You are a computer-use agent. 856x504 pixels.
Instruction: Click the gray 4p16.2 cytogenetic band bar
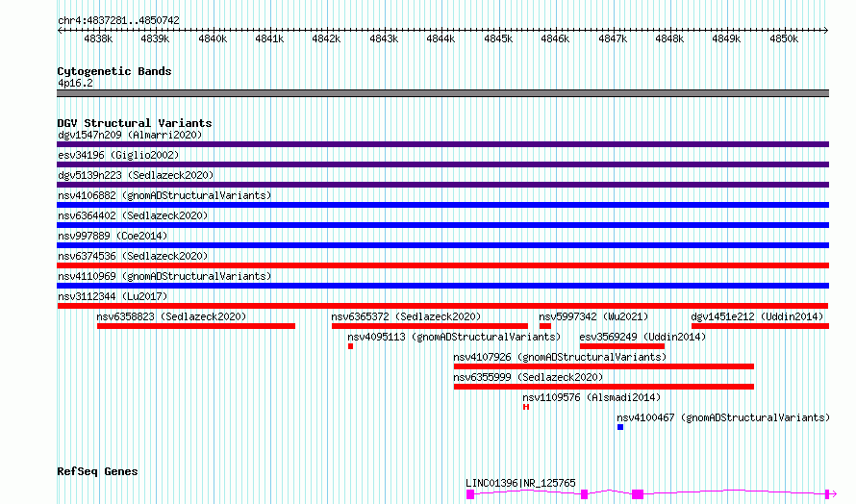point(442,93)
